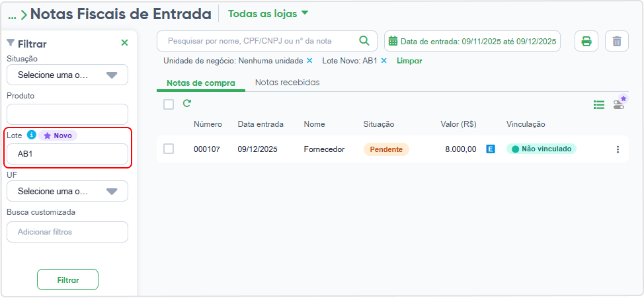Check the checkbox for note 000107
The width and height of the screenshot is (644, 298).
169,149
